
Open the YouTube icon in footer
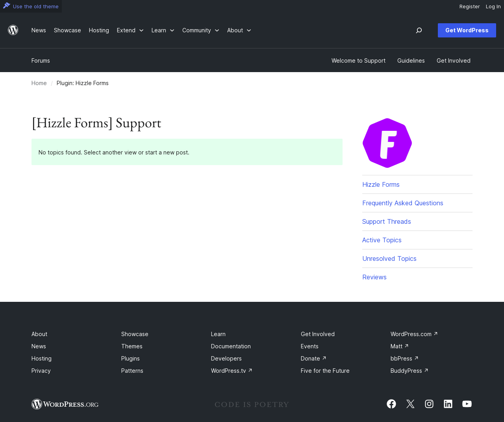[467, 404]
